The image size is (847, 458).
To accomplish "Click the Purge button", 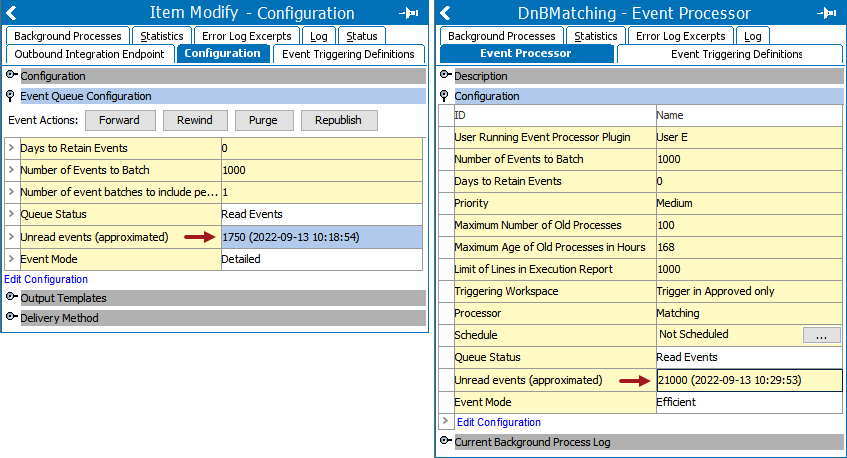I will (263, 120).
